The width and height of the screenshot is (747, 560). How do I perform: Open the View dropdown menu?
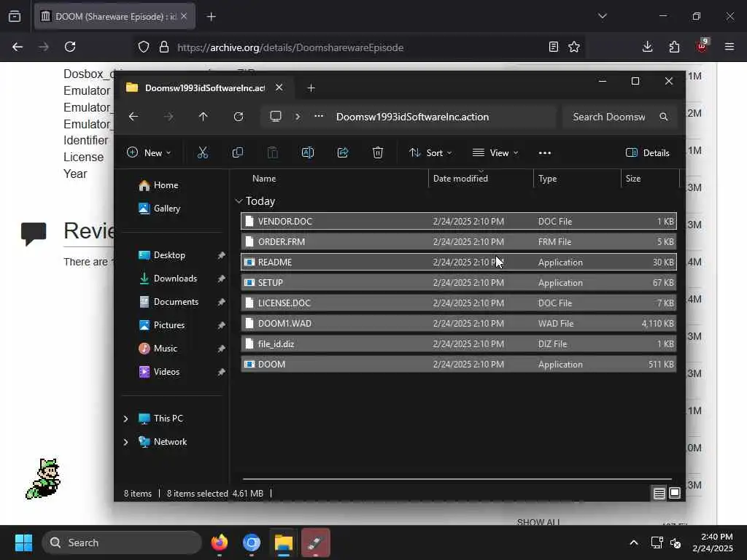click(x=495, y=152)
